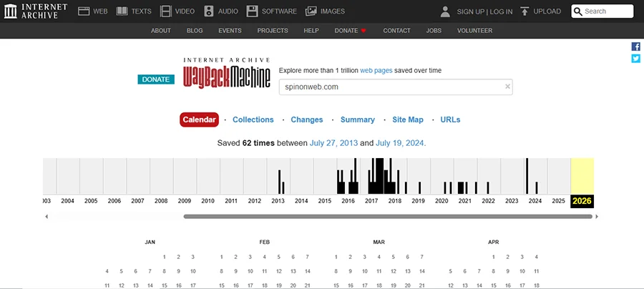Viewport: 644px width, 289px height.
Task: Select year 2024 on timeline
Action: pyautogui.click(x=535, y=201)
